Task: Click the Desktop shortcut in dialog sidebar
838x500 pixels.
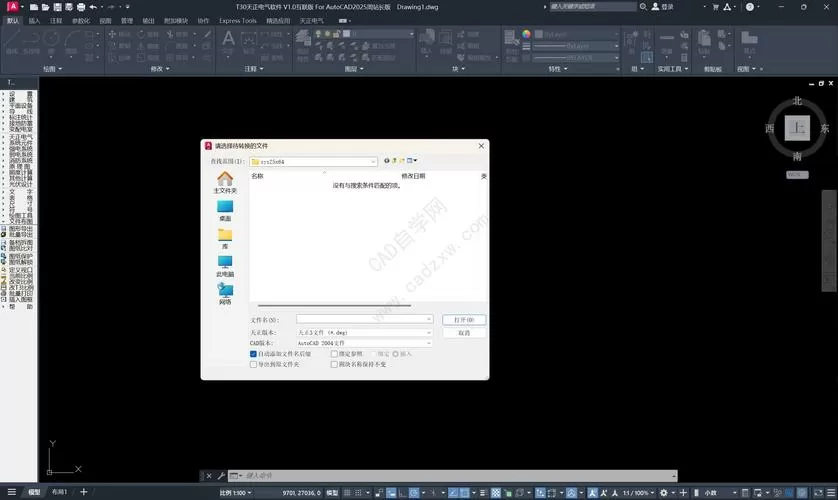Action: (225, 210)
